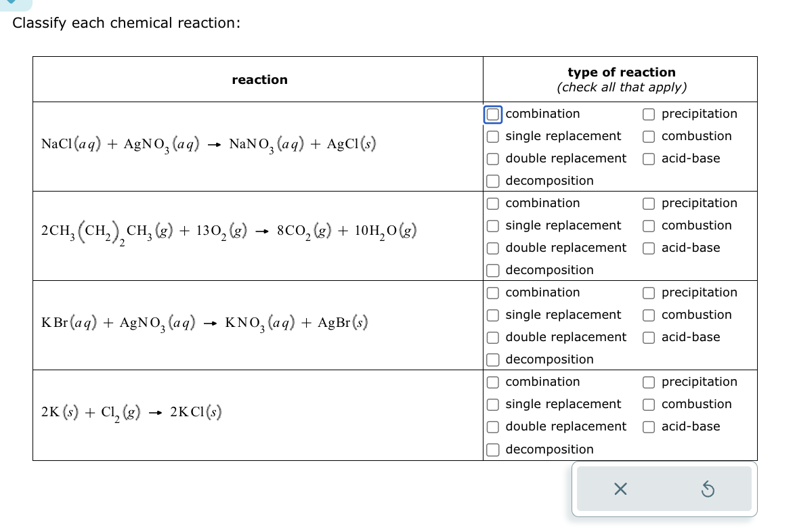Check acid-base for the NaCl reaction
795x532 pixels.
(x=648, y=159)
